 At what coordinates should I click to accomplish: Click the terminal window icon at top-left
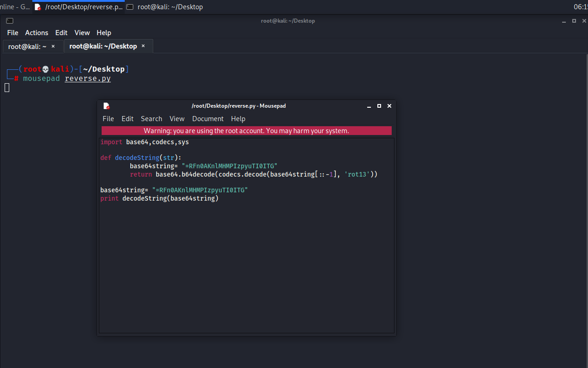coord(10,21)
